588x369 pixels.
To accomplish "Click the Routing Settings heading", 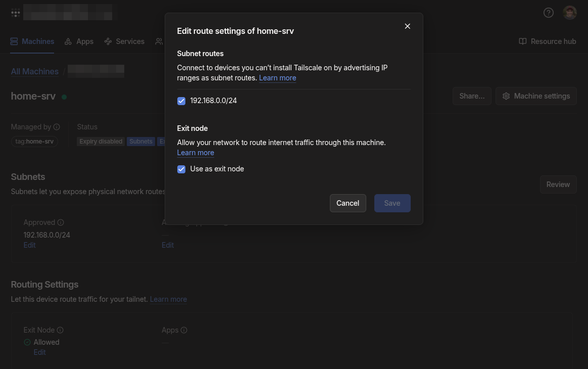I will point(44,285).
